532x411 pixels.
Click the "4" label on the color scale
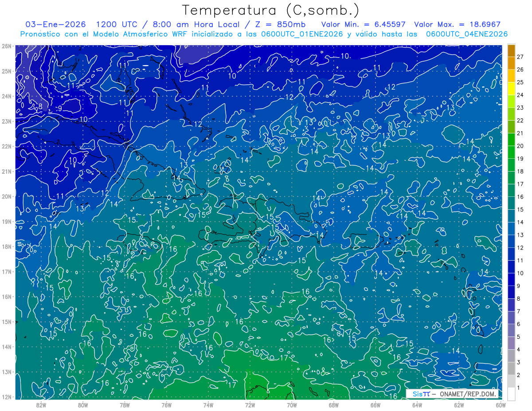(x=519, y=349)
